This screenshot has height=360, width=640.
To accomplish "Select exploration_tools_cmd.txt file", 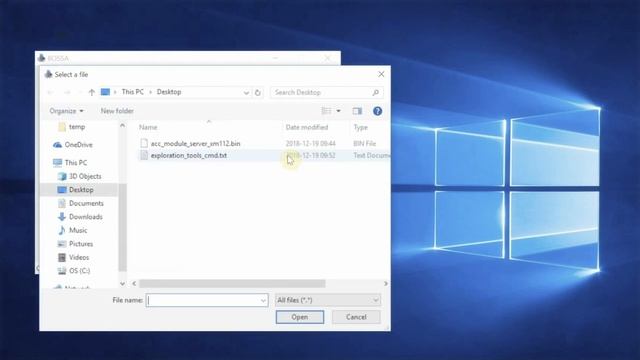I will tap(189, 156).
